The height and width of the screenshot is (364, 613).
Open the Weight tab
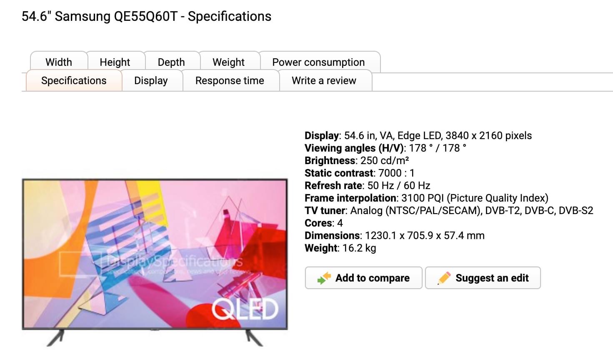(229, 62)
